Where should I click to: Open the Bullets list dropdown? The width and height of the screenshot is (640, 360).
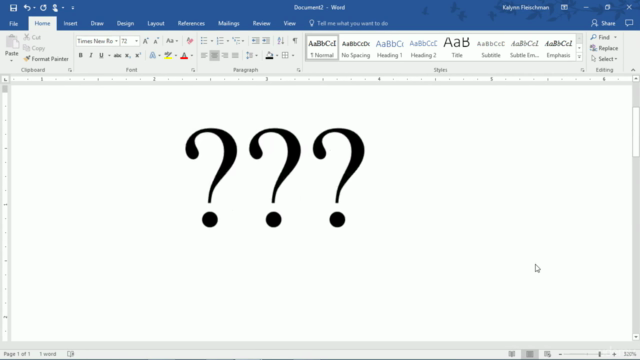click(x=211, y=41)
